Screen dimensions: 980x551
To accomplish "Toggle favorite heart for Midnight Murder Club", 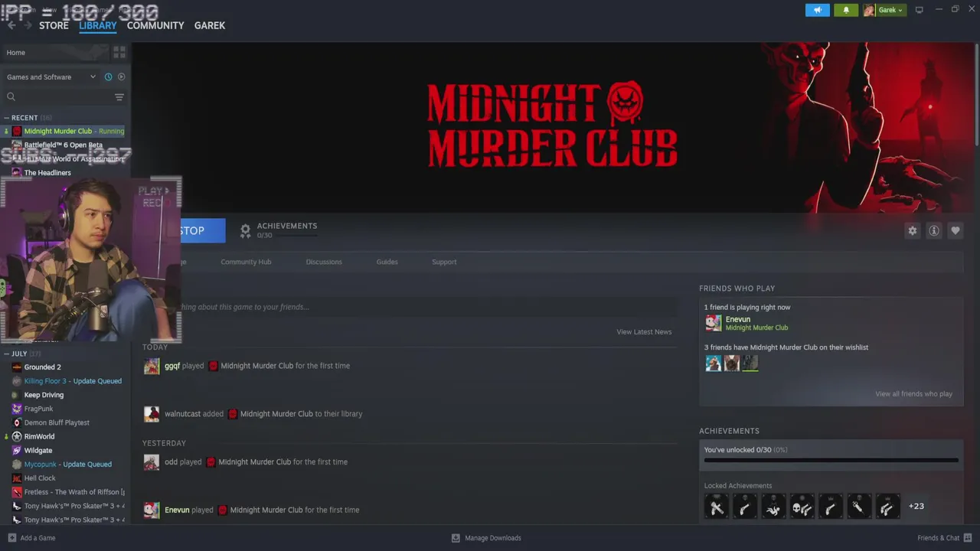I will pos(955,230).
